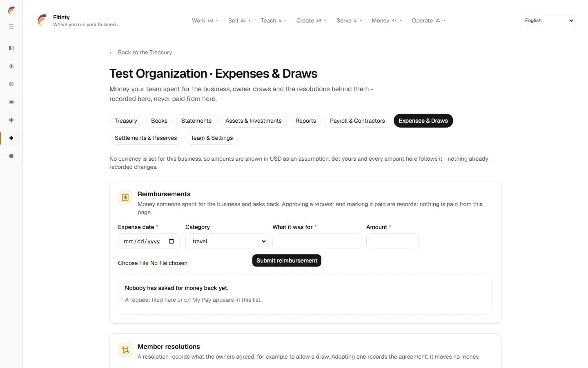Image resolution: width=588 pixels, height=368 pixels.
Task: Open the Category dropdown set to travel
Action: click(226, 241)
